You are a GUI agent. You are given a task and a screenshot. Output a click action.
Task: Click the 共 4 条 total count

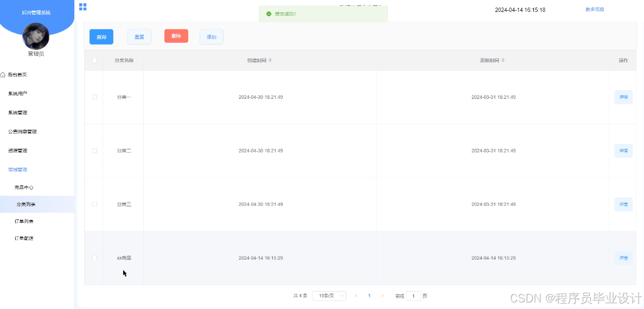300,296
